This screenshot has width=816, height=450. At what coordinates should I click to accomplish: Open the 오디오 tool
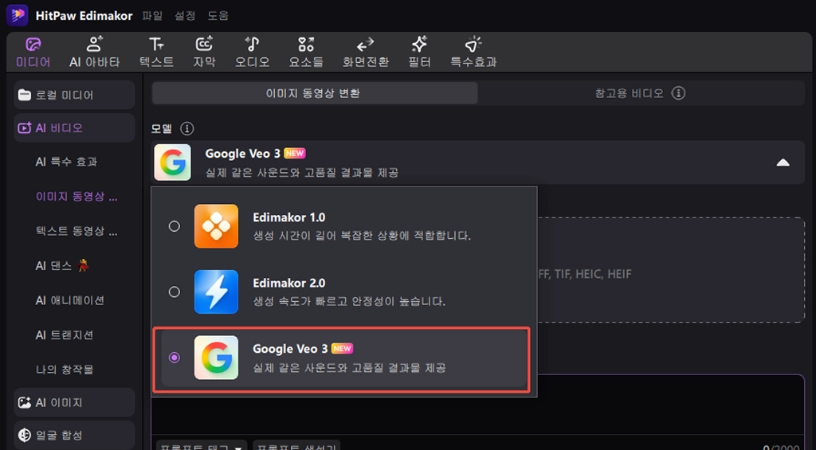tap(252, 53)
